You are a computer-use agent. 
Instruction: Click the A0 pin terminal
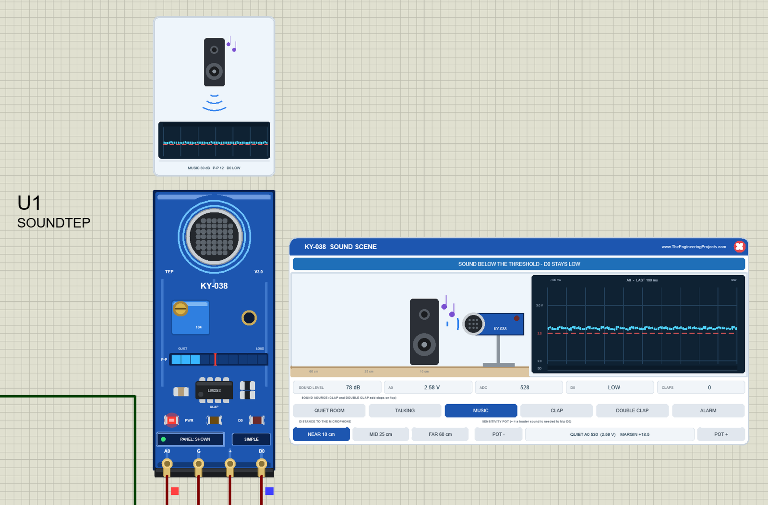click(167, 464)
